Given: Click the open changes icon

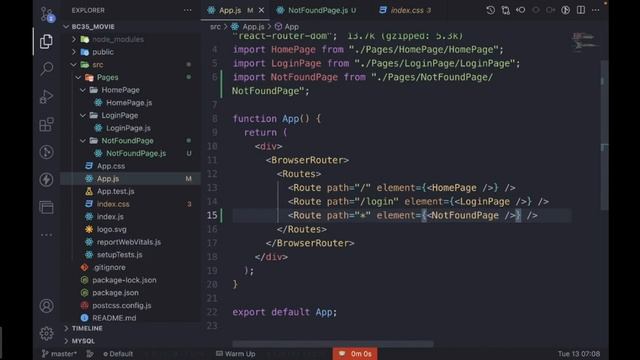Looking at the screenshot, I should click(x=505, y=10).
